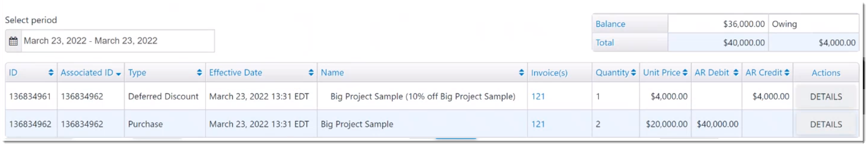Sort by AR Debit arrows
This screenshot has width=868, height=146.
coord(736,73)
